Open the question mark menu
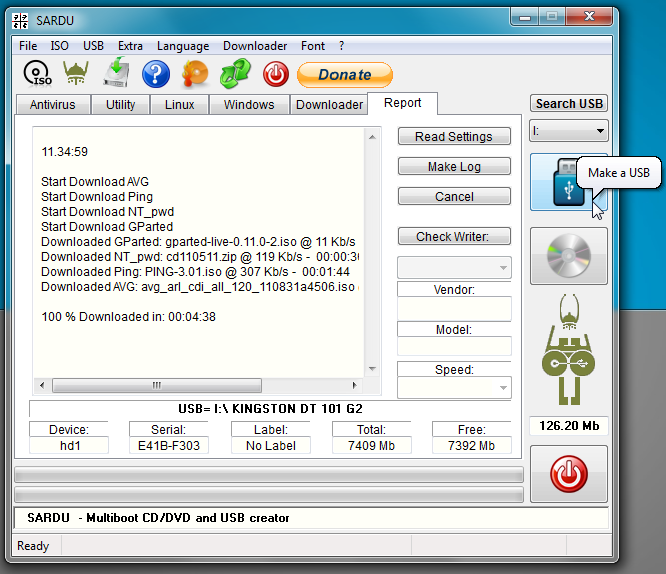Screen dimensions: 666x574 pos(341,46)
